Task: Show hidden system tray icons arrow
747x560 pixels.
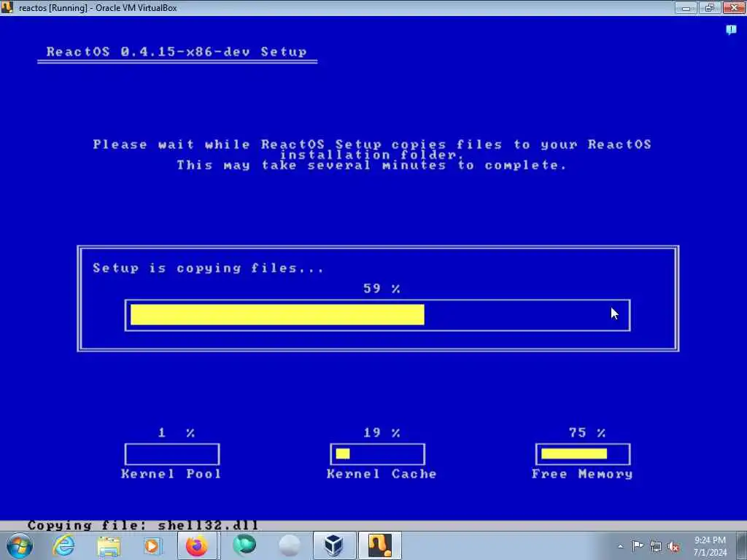Action: 620,546
